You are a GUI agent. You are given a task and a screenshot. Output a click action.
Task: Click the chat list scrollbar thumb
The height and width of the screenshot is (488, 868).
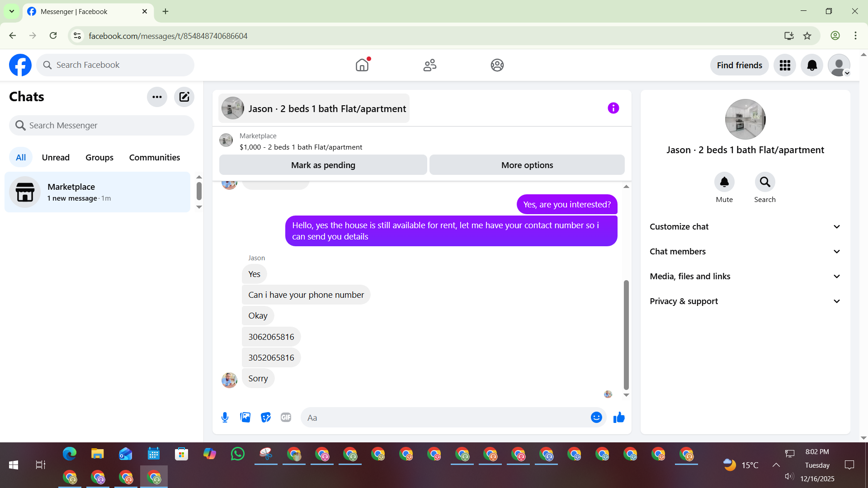[x=199, y=191]
